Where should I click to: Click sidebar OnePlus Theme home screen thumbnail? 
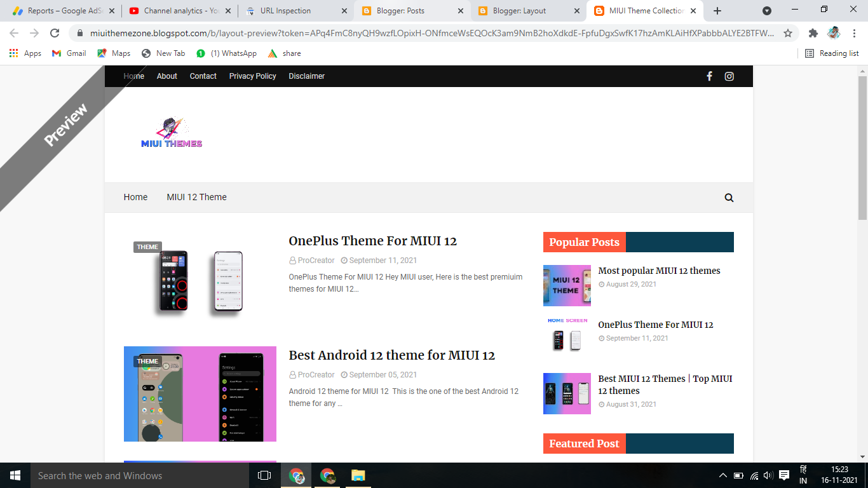coord(567,339)
